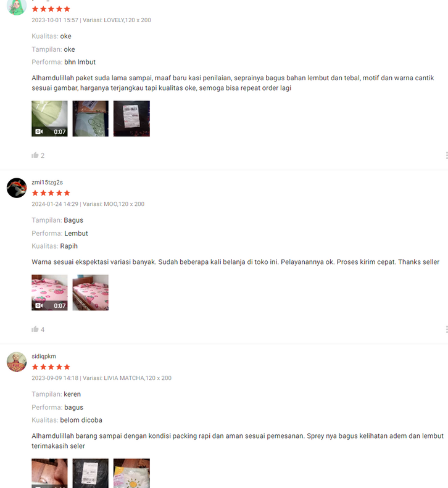Screen dimensions: 448x488
Task: View the green packaged sheet photo
Action: 91,118
